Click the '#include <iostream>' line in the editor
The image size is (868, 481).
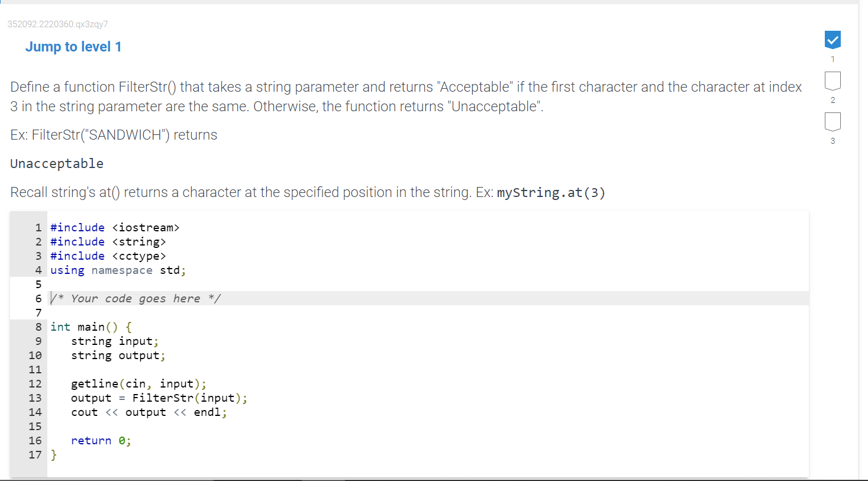(x=115, y=227)
